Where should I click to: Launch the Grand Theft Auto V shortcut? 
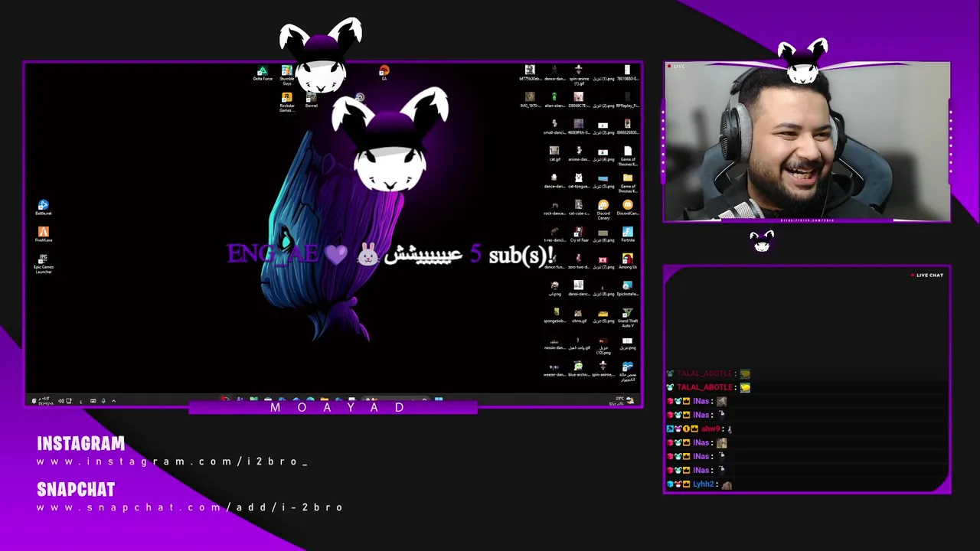tap(628, 317)
